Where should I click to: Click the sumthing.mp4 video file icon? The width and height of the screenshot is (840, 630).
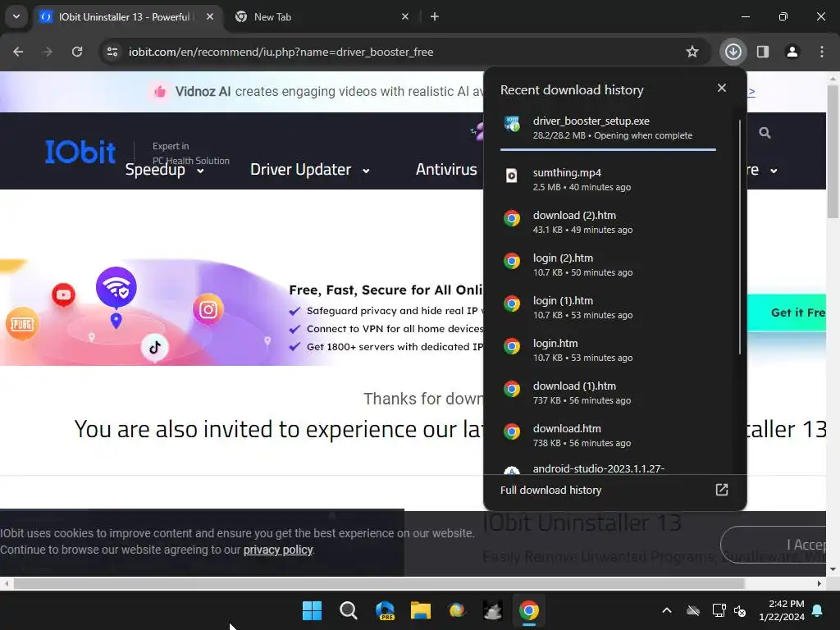pos(512,176)
